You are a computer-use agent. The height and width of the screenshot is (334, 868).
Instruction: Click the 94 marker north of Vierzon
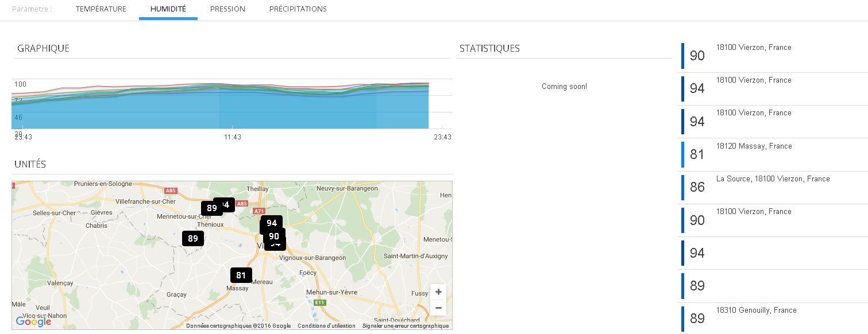click(272, 223)
